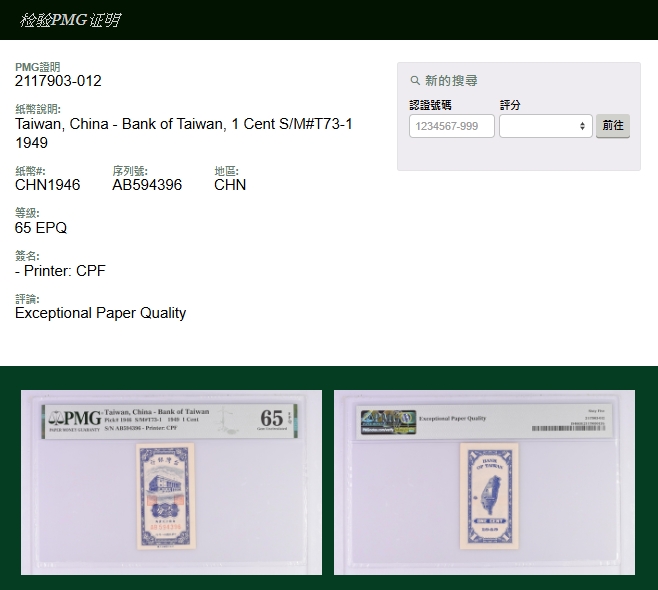Open the banknote front holder image

tap(171, 482)
